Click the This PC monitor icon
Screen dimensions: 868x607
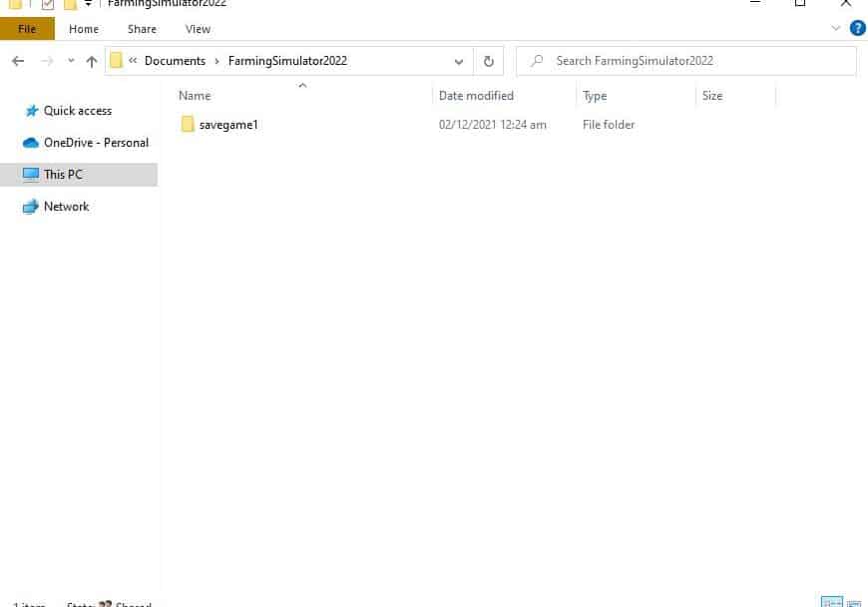point(31,175)
